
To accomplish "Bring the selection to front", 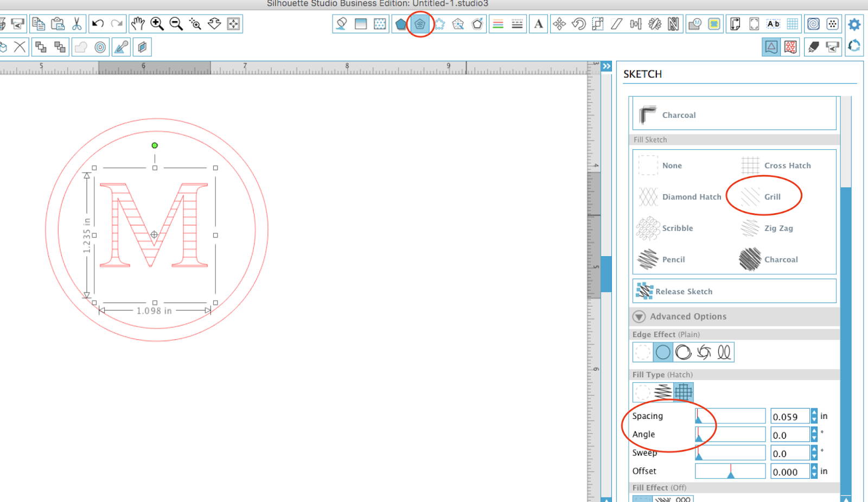I will [x=41, y=47].
